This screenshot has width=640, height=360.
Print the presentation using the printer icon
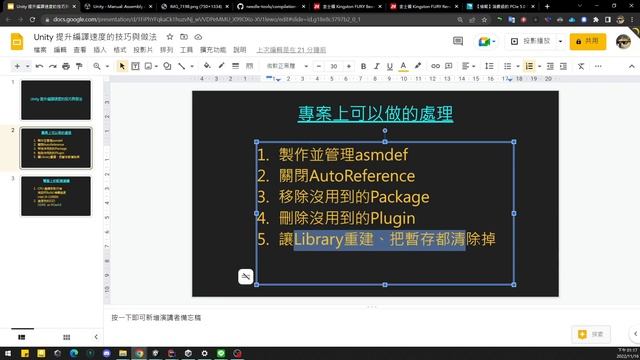[x=66, y=66]
